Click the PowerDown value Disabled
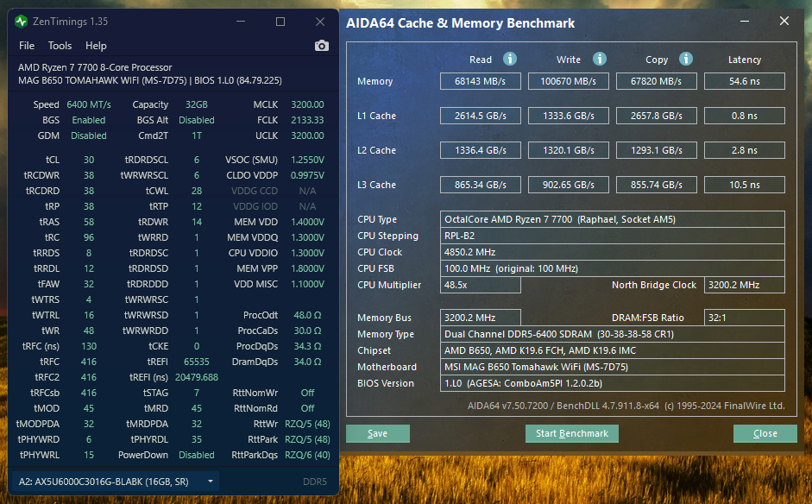 (x=196, y=455)
